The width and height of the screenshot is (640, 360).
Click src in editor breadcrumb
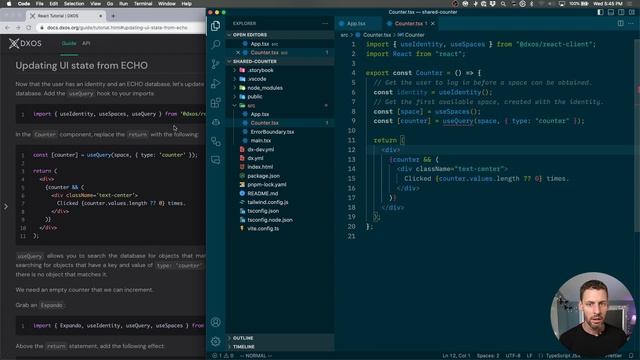click(x=344, y=35)
